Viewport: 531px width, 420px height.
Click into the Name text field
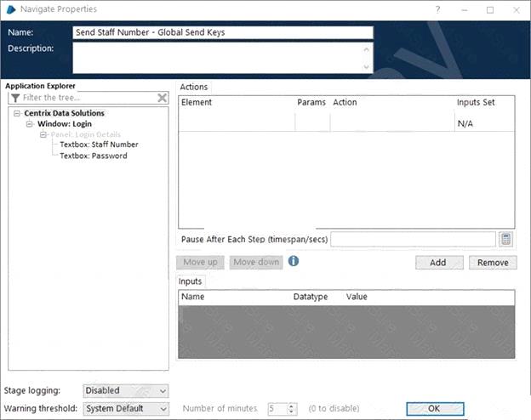pos(222,32)
